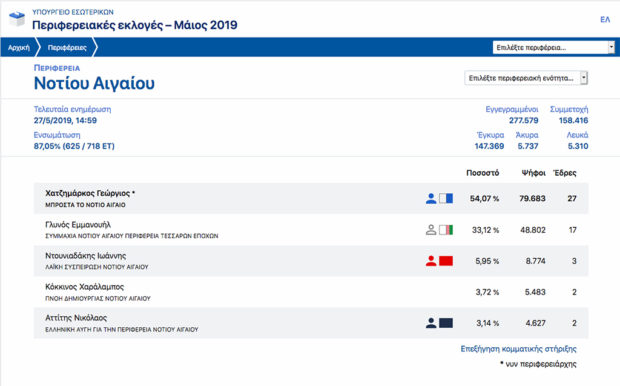Click the red person icon for Ντουνιαδάκης

(x=431, y=261)
